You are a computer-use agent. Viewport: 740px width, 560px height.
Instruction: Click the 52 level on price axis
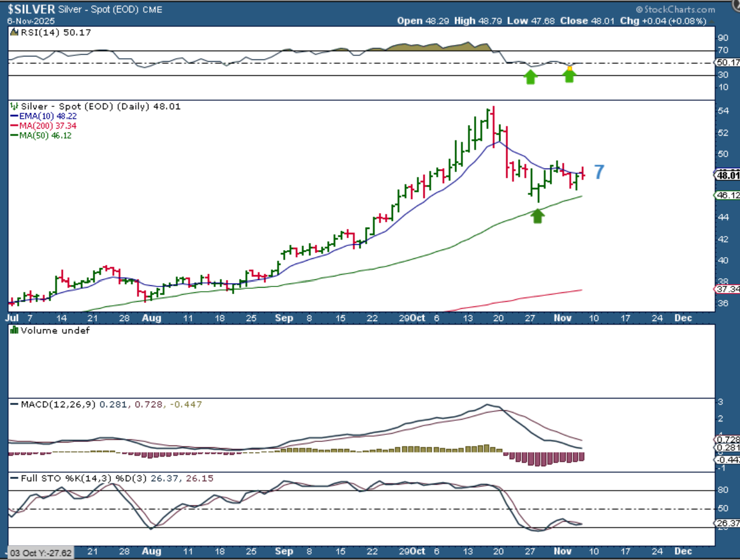pos(723,133)
